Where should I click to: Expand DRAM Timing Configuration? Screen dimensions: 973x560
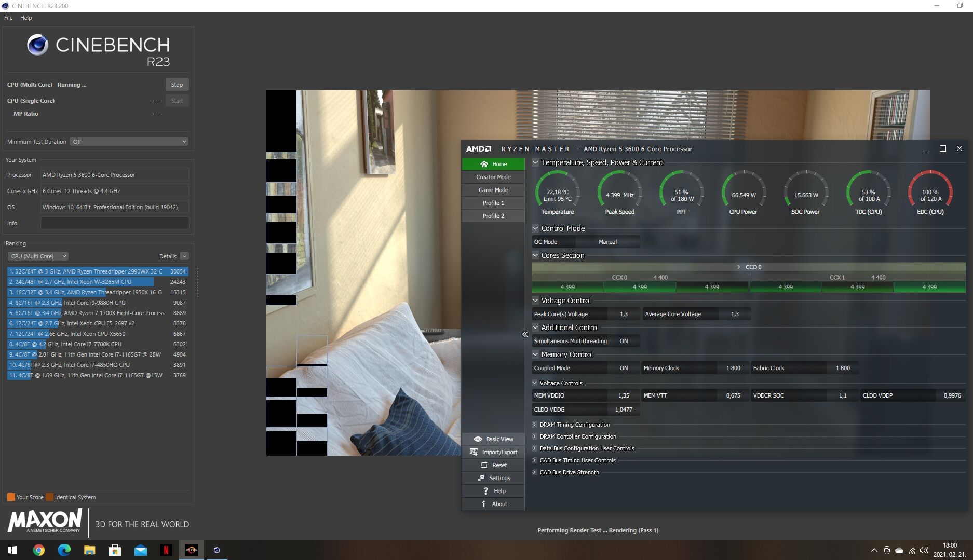click(535, 425)
